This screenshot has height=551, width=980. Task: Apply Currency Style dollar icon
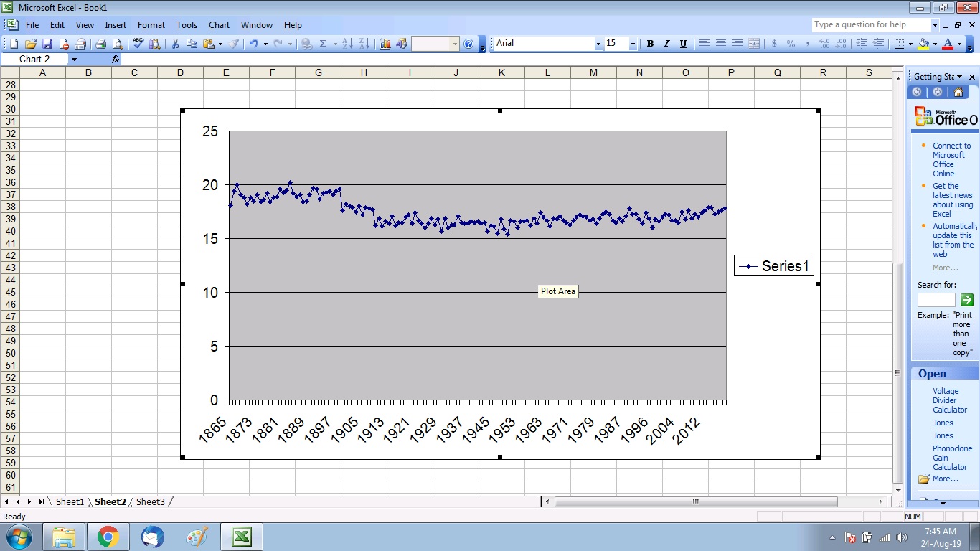tap(774, 44)
